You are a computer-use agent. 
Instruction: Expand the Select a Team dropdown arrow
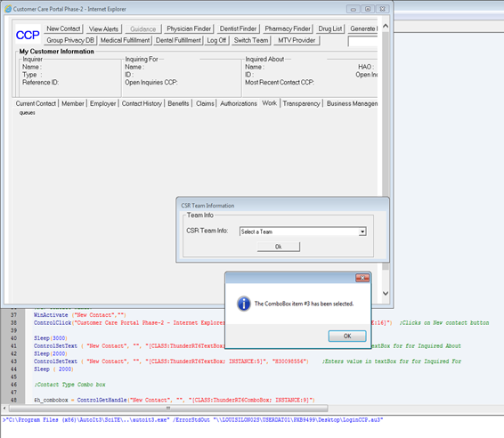pyautogui.click(x=362, y=231)
